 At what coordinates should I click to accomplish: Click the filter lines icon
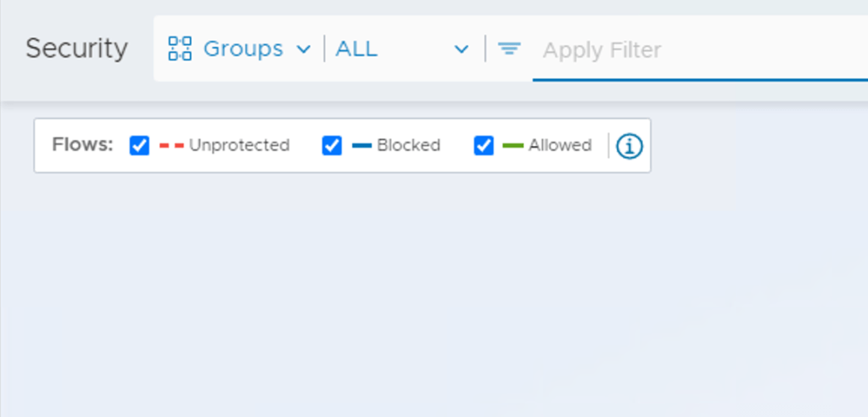click(508, 49)
